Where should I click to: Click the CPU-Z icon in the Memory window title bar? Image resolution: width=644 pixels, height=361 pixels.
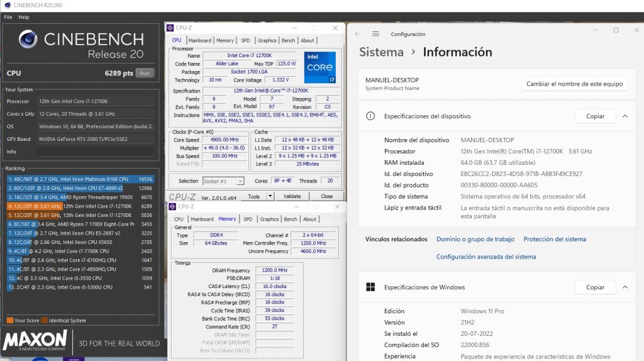[x=172, y=206]
